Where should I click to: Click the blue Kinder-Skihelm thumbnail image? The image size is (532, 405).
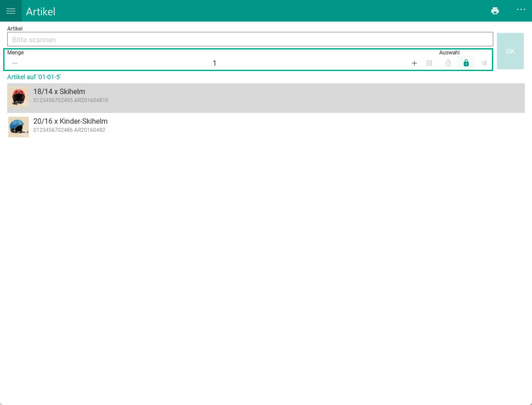tap(19, 127)
